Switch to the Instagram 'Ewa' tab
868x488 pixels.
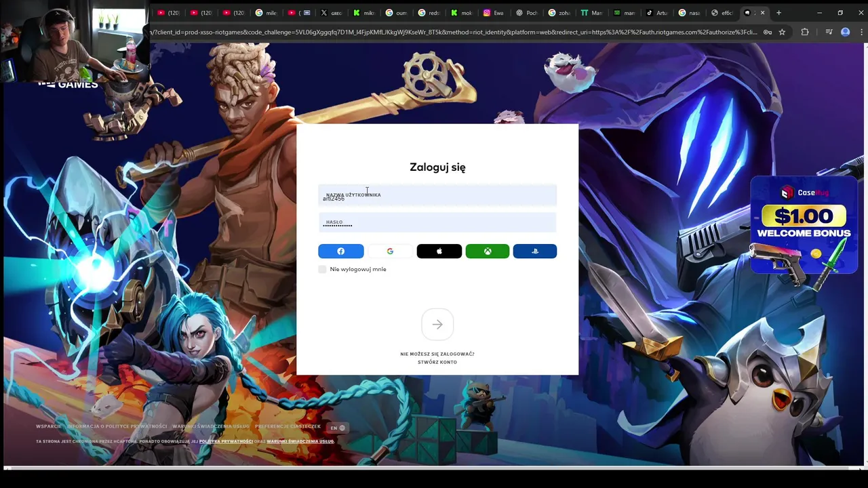click(x=493, y=13)
